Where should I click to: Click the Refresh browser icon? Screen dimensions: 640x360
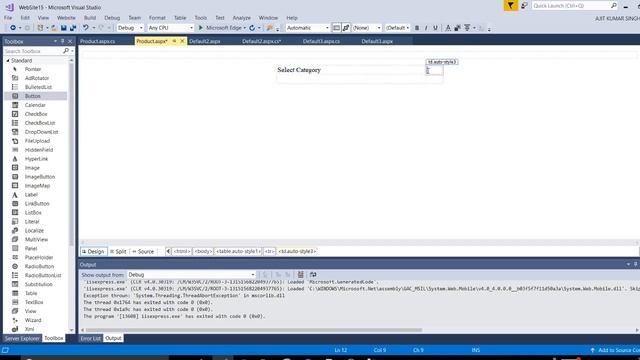(252, 28)
